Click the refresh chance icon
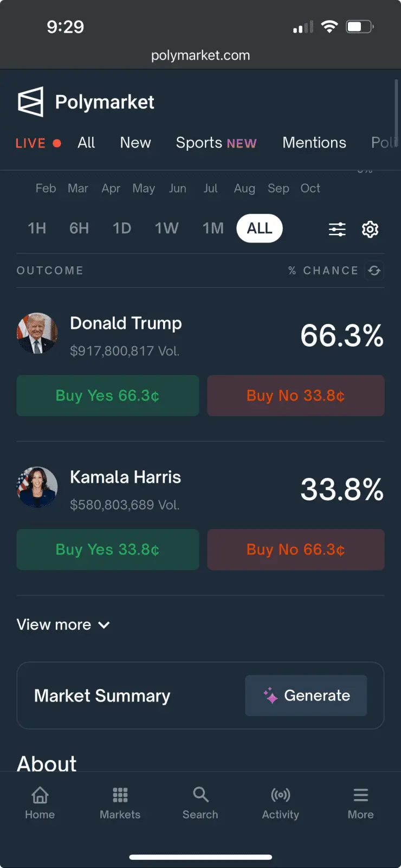The width and height of the screenshot is (401, 868). (374, 270)
